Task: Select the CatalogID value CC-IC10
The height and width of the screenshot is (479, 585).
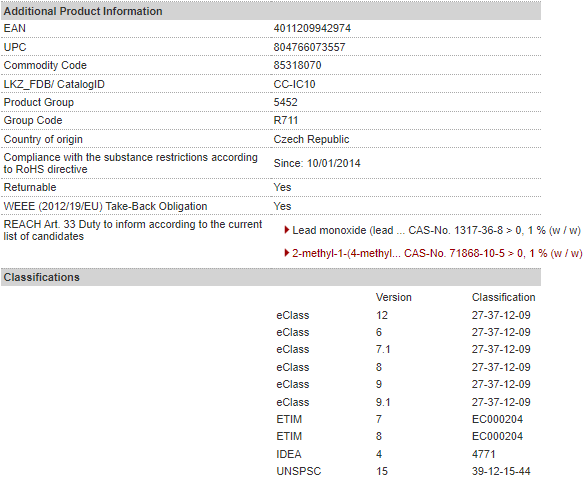Action: [294, 84]
